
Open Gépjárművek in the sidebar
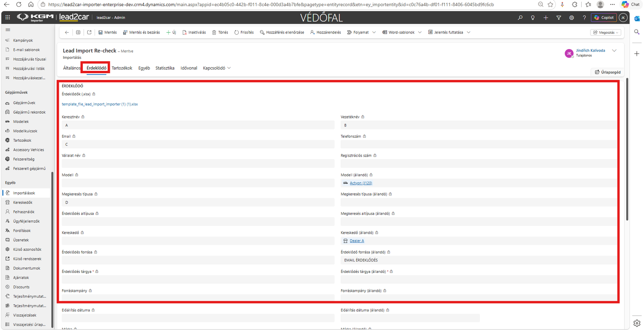(x=24, y=103)
